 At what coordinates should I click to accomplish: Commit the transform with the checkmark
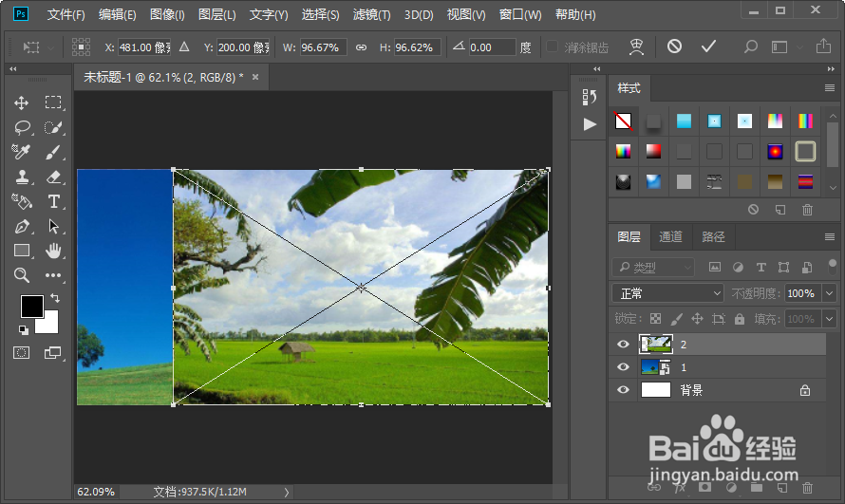click(x=708, y=47)
